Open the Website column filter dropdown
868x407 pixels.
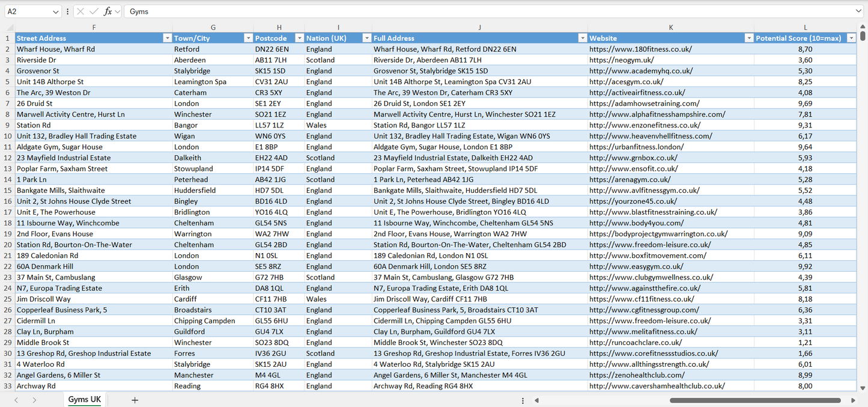748,38
